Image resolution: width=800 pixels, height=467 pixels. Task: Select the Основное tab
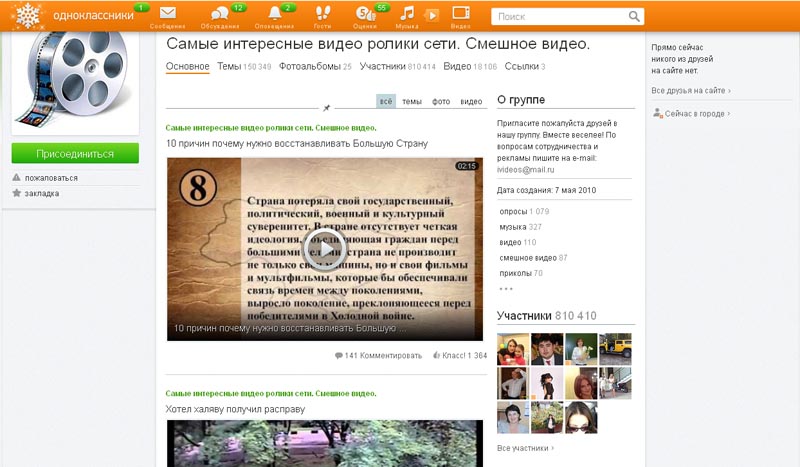(187, 66)
